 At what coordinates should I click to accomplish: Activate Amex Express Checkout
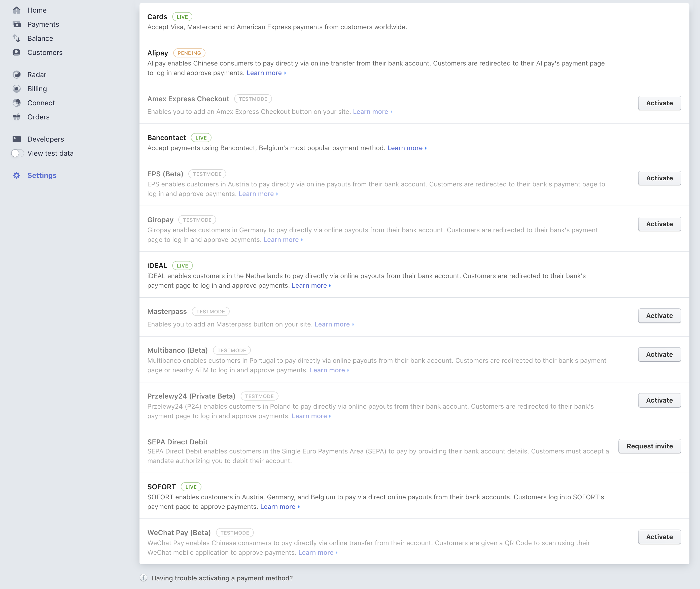pos(659,103)
